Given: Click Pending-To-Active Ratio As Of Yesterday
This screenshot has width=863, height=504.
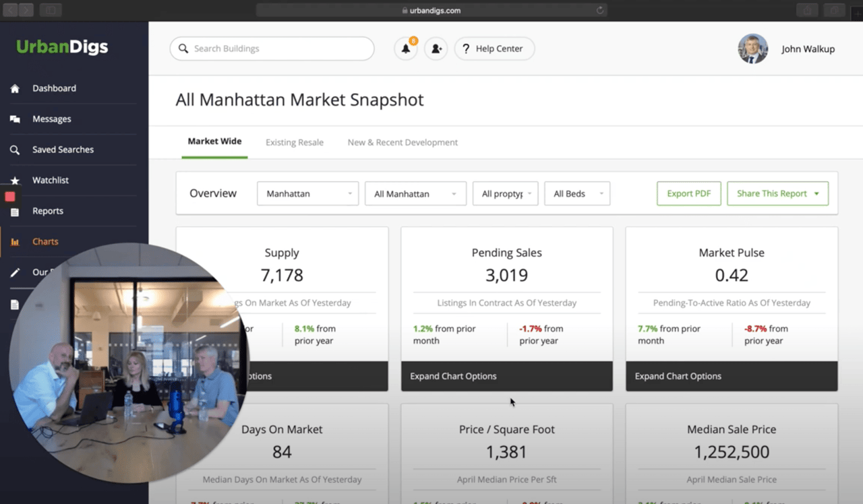Looking at the screenshot, I should [732, 303].
